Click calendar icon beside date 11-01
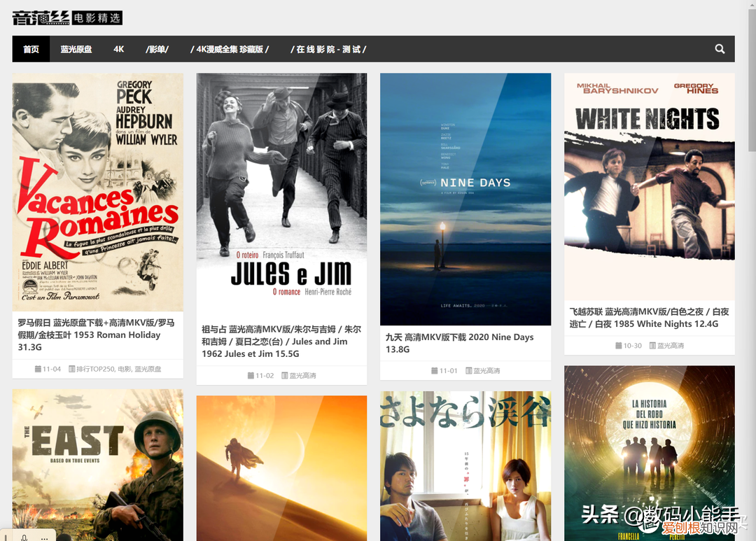This screenshot has height=541, width=756. point(435,370)
